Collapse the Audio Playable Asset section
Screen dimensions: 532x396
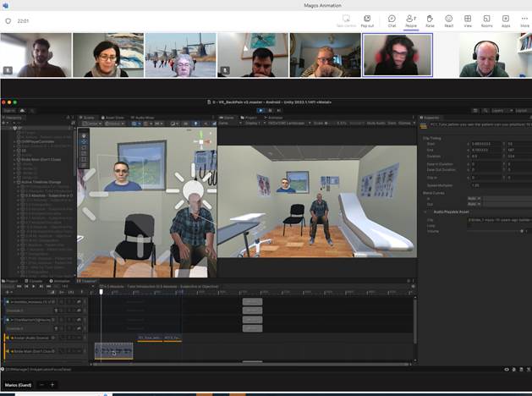tap(425, 212)
